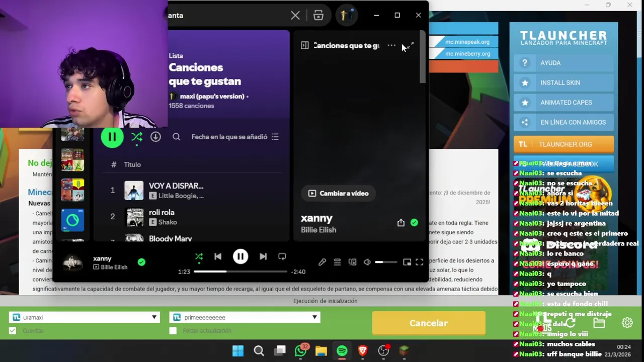Screen dimensions: 644x362
Task: Open 'maxi (papu's version)' profile link
Action: [x=211, y=96]
